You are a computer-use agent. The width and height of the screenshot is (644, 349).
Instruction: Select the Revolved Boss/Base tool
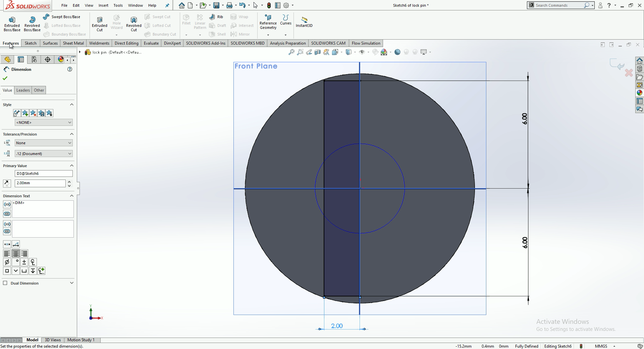click(32, 24)
